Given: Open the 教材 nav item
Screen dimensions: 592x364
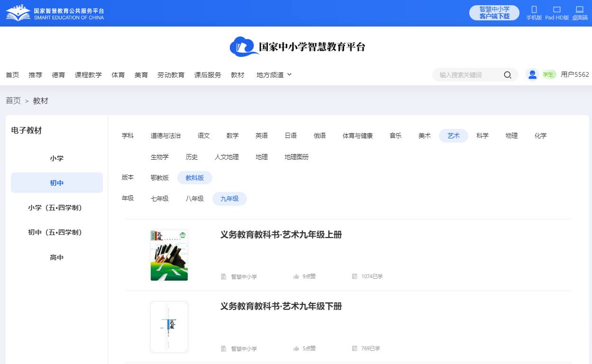Looking at the screenshot, I should click(237, 75).
